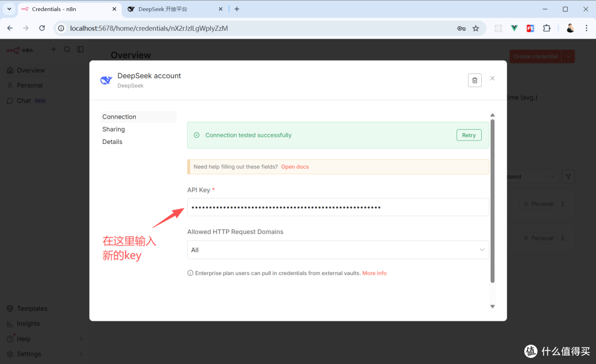The image size is (596, 364).
Task: Go back in browser history
Action: 10,28
